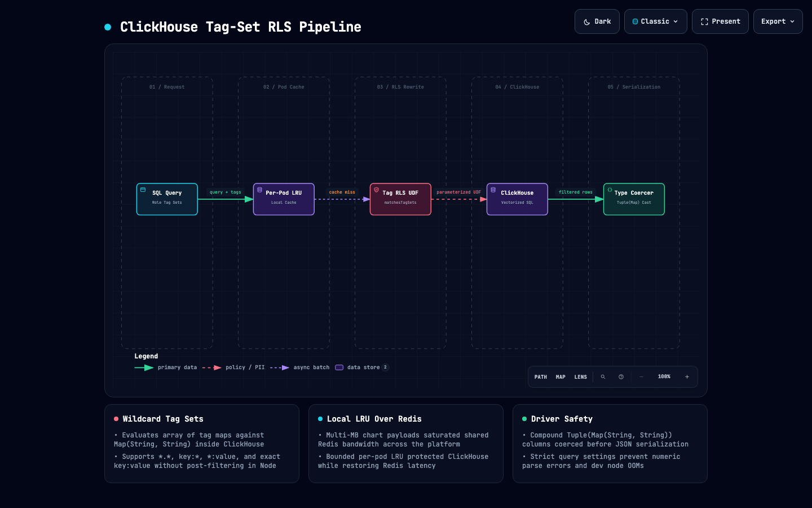Click the 'query + tags' edge label
The width and height of the screenshot is (812, 508).
coord(226,192)
